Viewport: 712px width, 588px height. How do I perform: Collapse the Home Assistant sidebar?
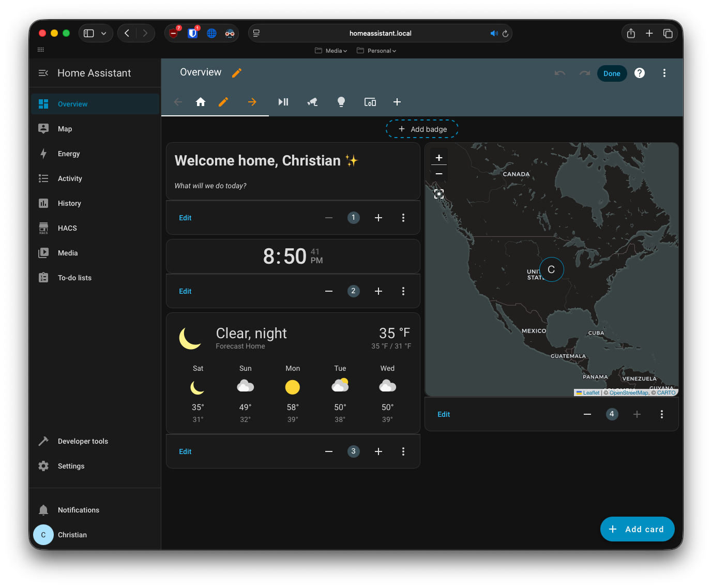43,73
